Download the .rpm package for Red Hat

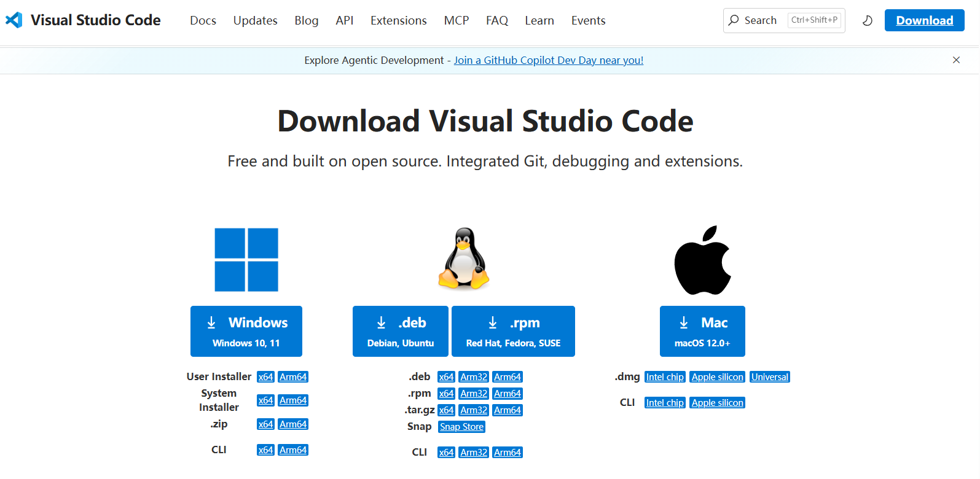click(513, 331)
